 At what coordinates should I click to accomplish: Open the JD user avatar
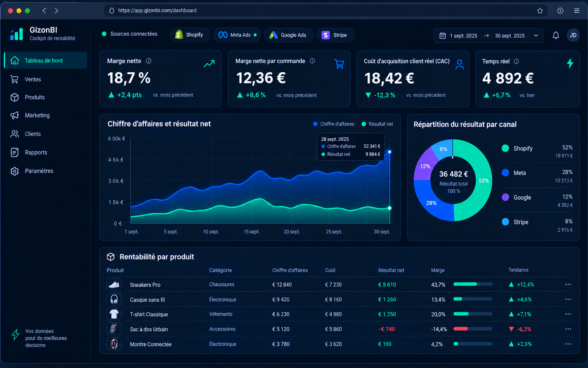(573, 35)
